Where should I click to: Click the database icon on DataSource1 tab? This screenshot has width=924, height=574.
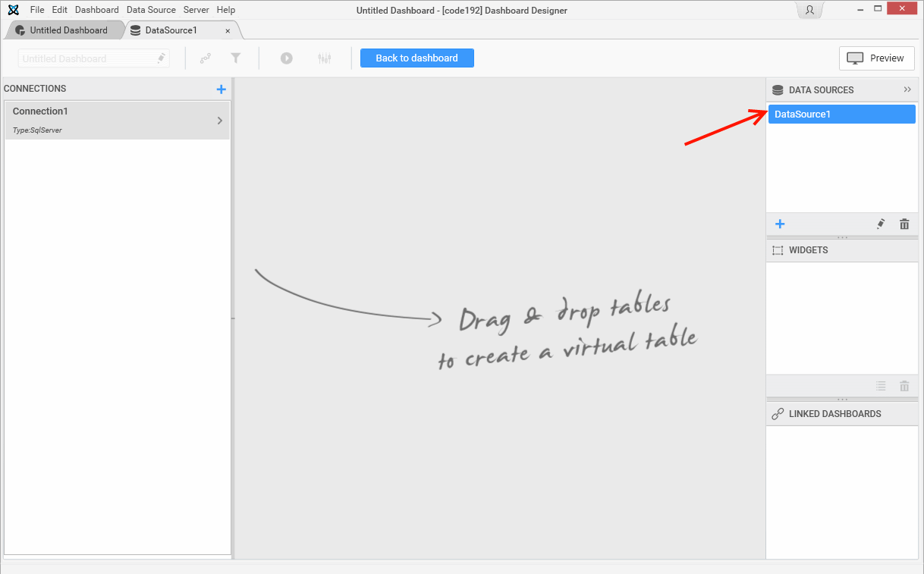[135, 30]
